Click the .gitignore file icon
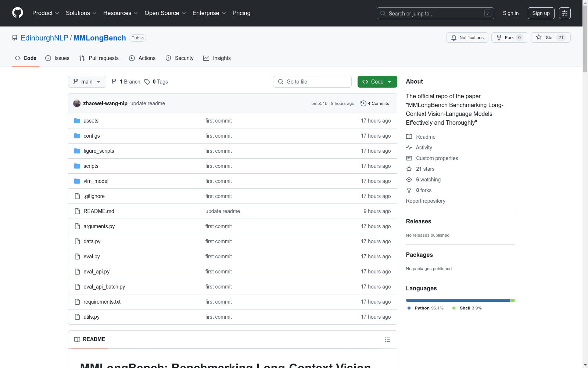 77,196
